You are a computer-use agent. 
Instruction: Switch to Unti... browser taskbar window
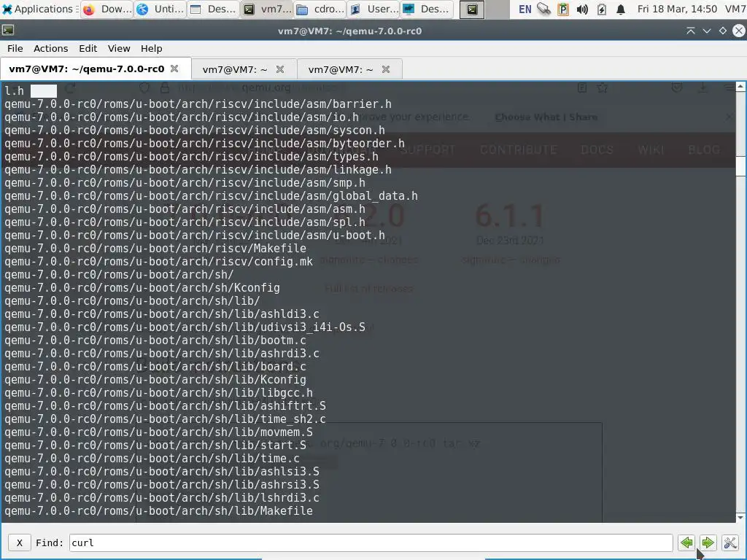click(160, 9)
